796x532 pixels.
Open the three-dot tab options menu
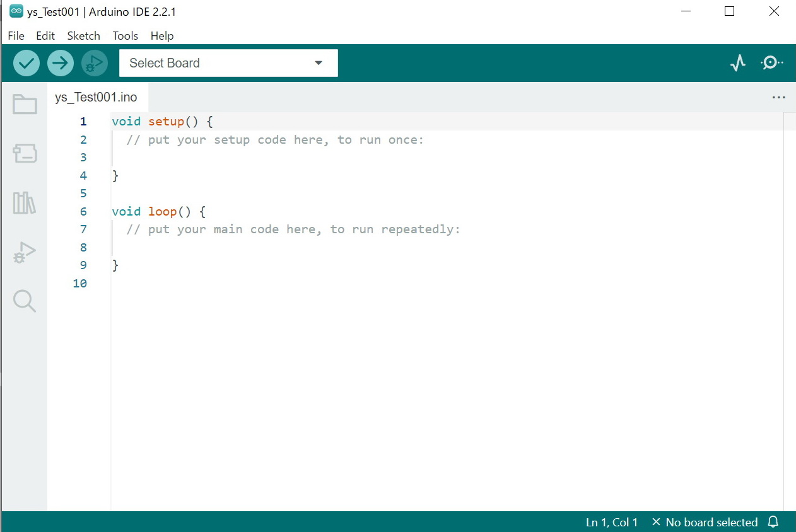(x=779, y=97)
